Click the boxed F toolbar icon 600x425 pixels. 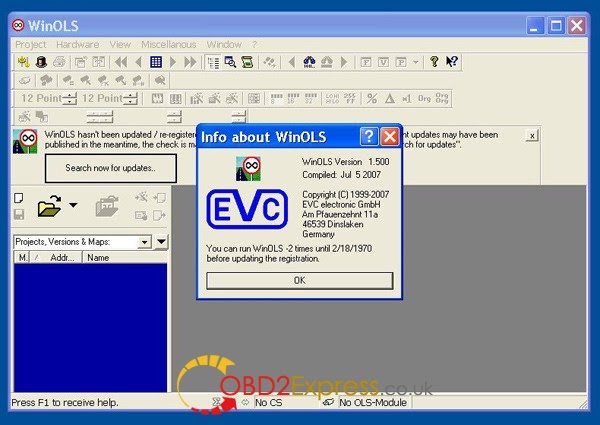tap(366, 62)
